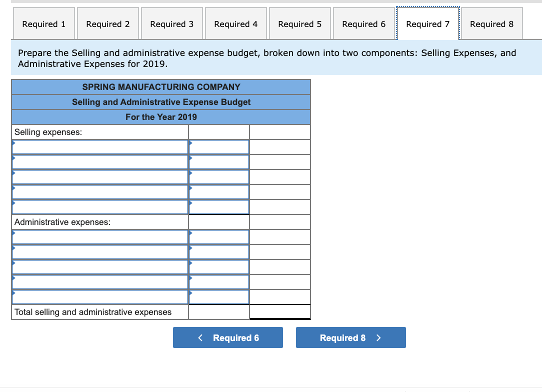Open first selling expense name dropdown
The image size is (542, 392).
pyautogui.click(x=100, y=147)
